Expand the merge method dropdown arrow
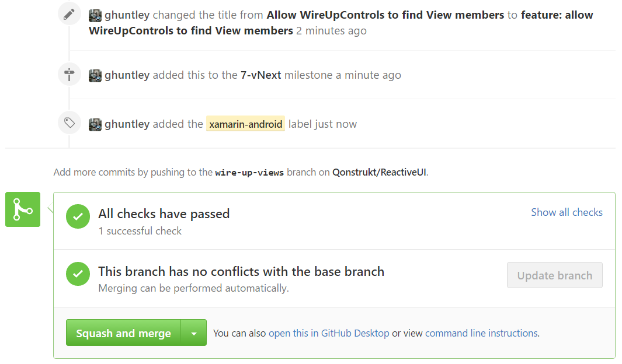The height and width of the screenshot is (364, 622). (x=194, y=333)
